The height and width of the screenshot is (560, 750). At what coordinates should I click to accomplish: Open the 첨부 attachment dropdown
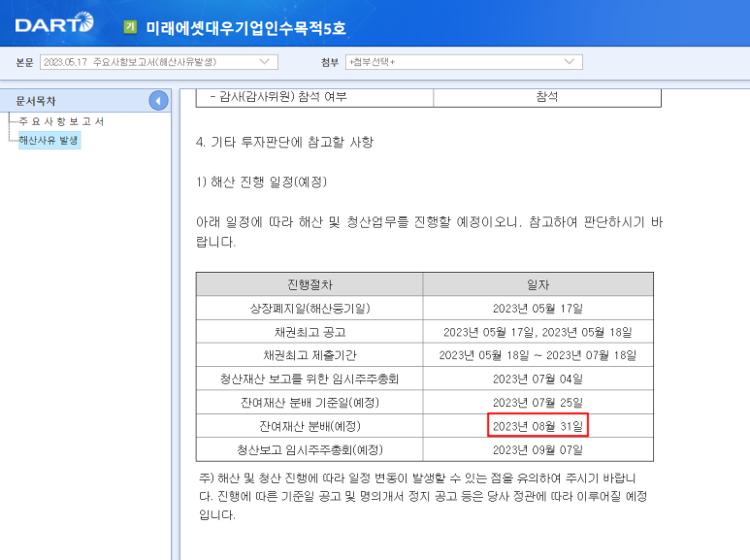pyautogui.click(x=464, y=62)
